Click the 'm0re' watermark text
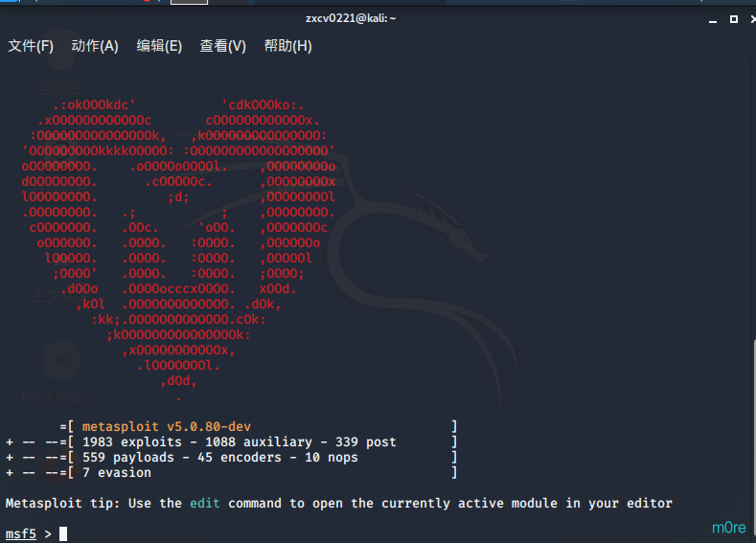Image resolution: width=756 pixels, height=543 pixels. tap(729, 528)
